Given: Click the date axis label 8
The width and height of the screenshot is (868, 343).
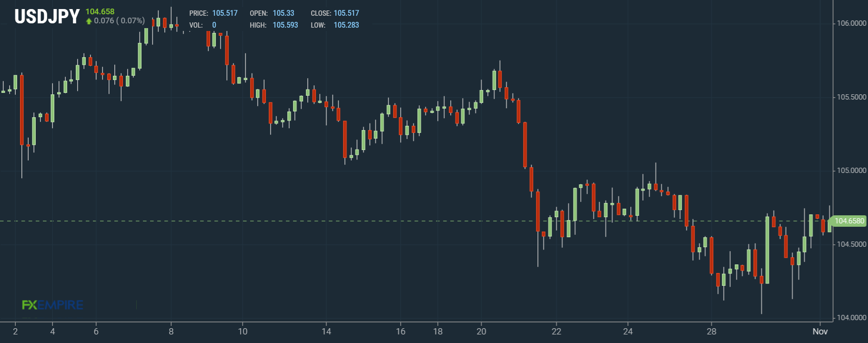Looking at the screenshot, I should pos(171,332).
